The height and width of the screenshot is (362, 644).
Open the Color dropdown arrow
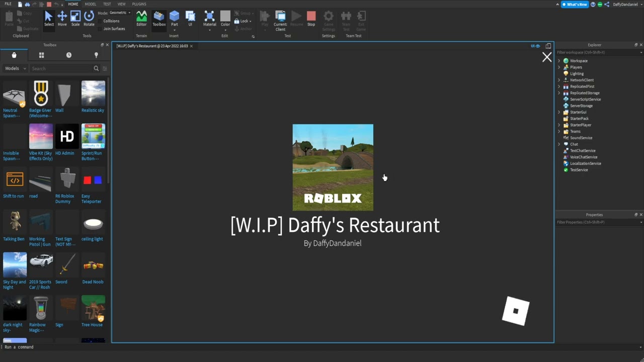click(x=225, y=30)
